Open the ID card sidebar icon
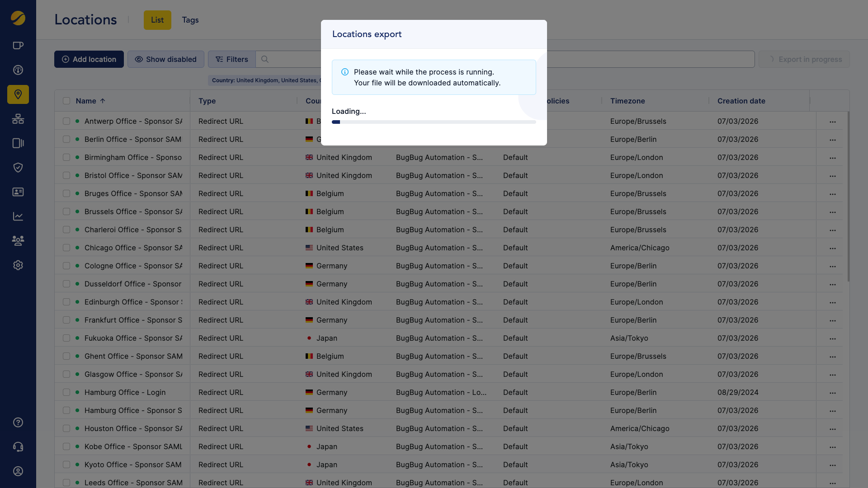Image resolution: width=868 pixels, height=488 pixels. [x=18, y=192]
